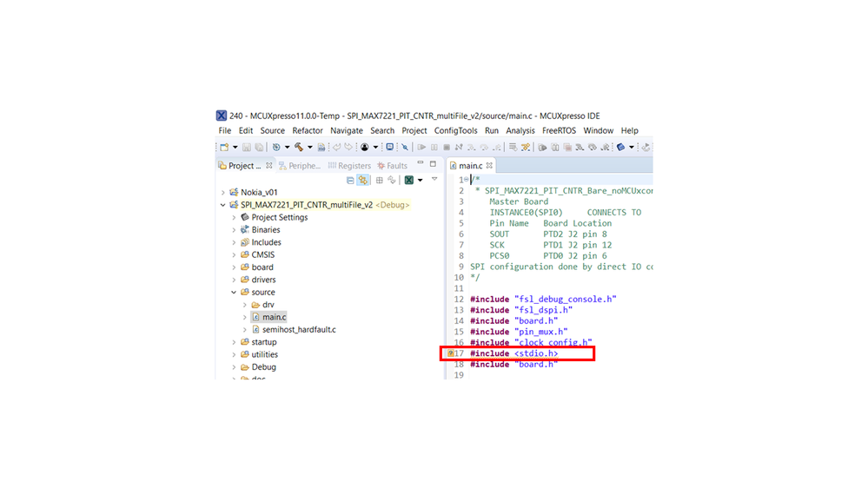Open the hammer Build dropdown arrow
The height and width of the screenshot is (488, 868).
click(x=310, y=147)
